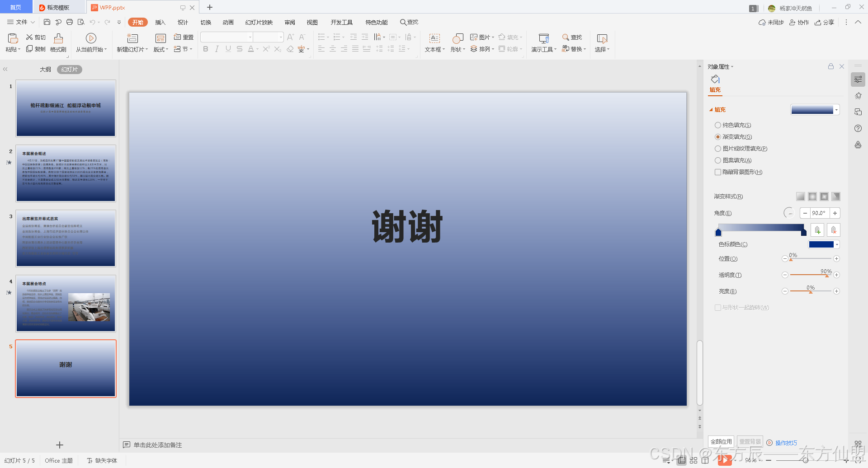Open the Insert (插入) ribbon tab
The image size is (868, 468).
click(160, 22)
